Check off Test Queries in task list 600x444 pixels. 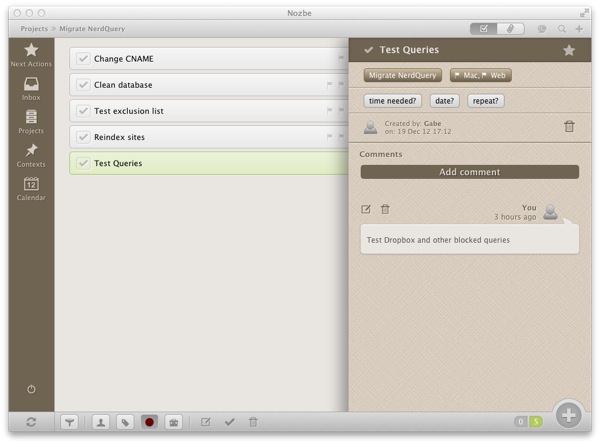click(x=83, y=163)
